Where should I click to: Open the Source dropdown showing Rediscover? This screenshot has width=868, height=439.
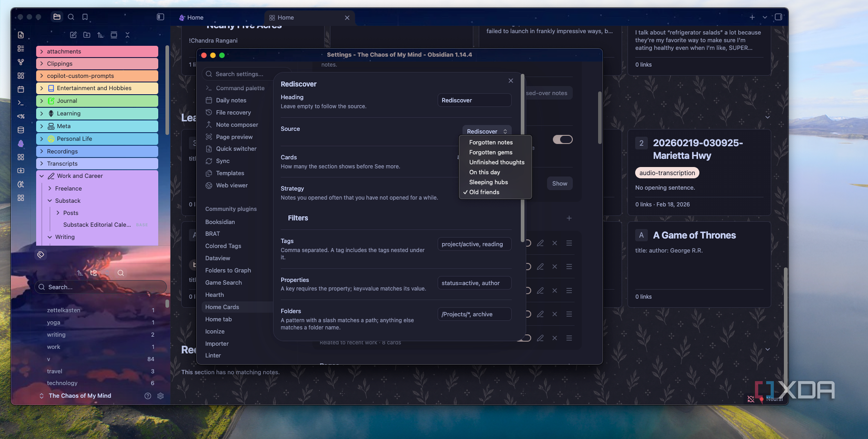tap(487, 131)
